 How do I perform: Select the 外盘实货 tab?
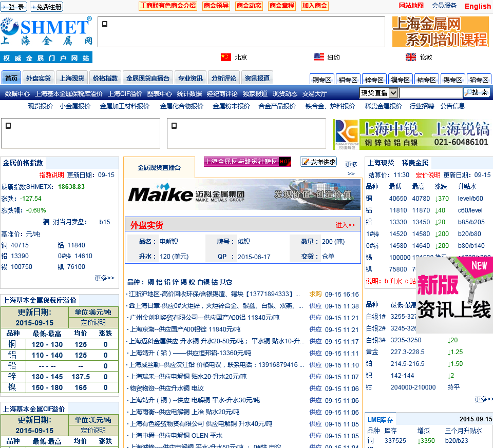tap(39, 78)
